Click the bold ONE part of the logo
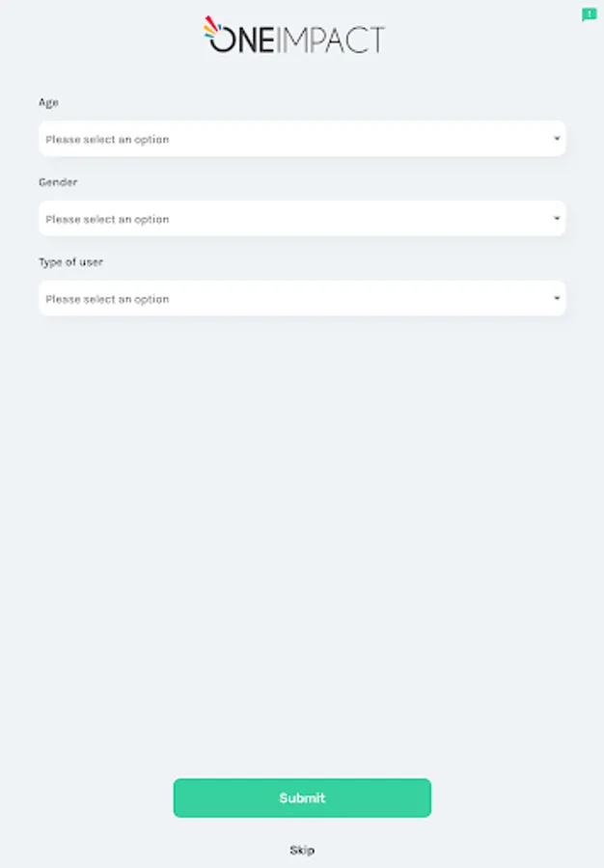Viewport: 604px width, 868px height. tap(242, 40)
